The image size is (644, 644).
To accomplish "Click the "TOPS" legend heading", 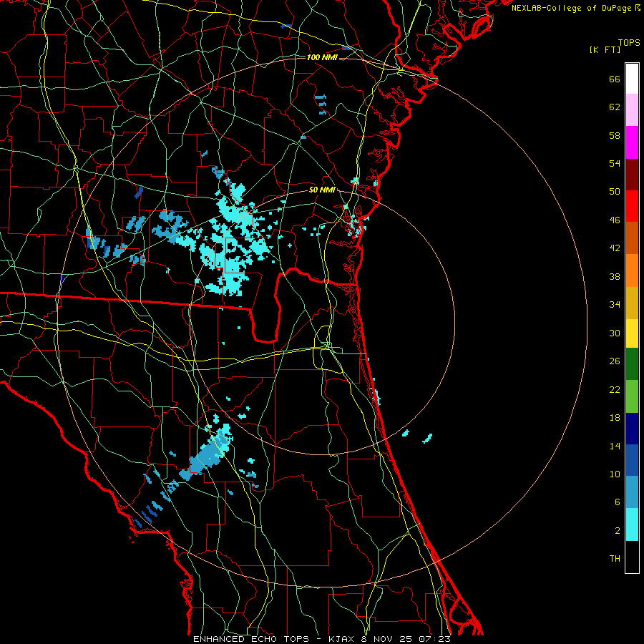I will click(x=629, y=43).
